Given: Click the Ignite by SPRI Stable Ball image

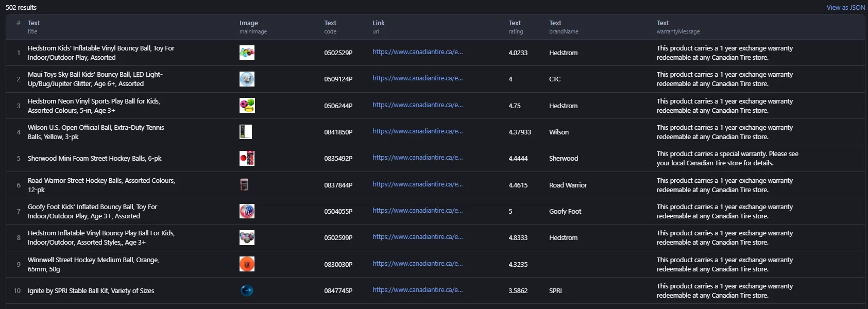Looking at the screenshot, I should point(247,290).
